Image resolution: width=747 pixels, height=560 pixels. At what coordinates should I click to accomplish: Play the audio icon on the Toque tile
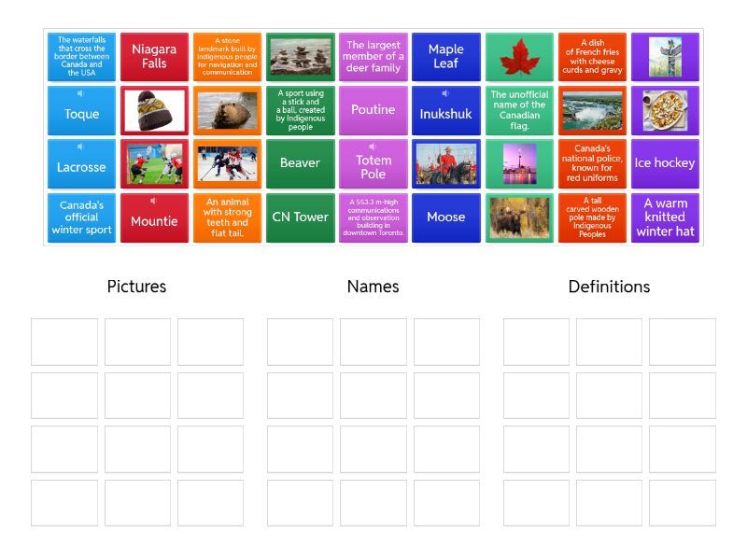[x=80, y=94]
